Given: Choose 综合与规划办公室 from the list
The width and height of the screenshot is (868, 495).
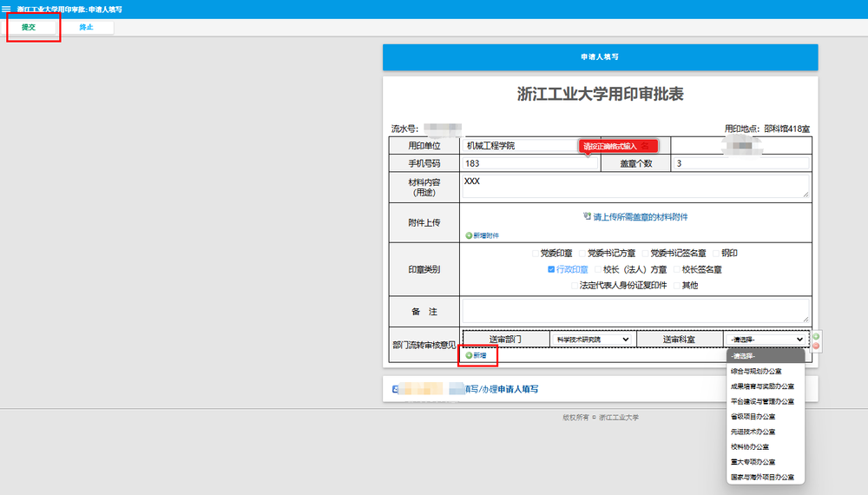Looking at the screenshot, I should coord(762,371).
